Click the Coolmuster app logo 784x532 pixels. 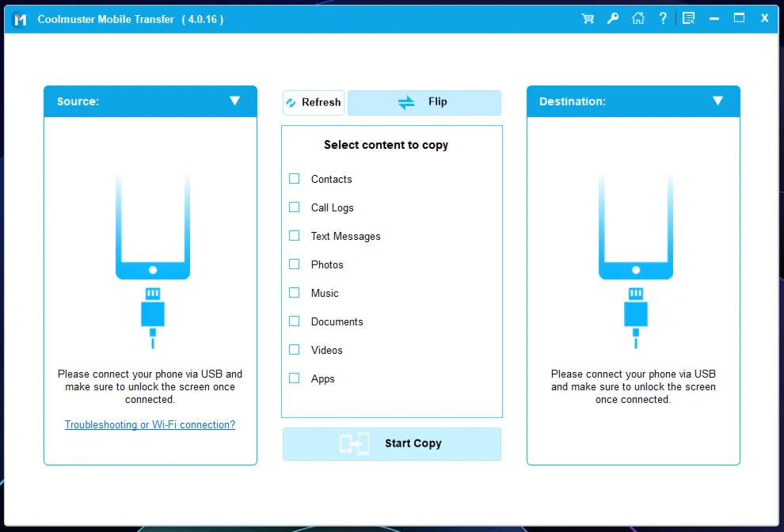point(20,20)
